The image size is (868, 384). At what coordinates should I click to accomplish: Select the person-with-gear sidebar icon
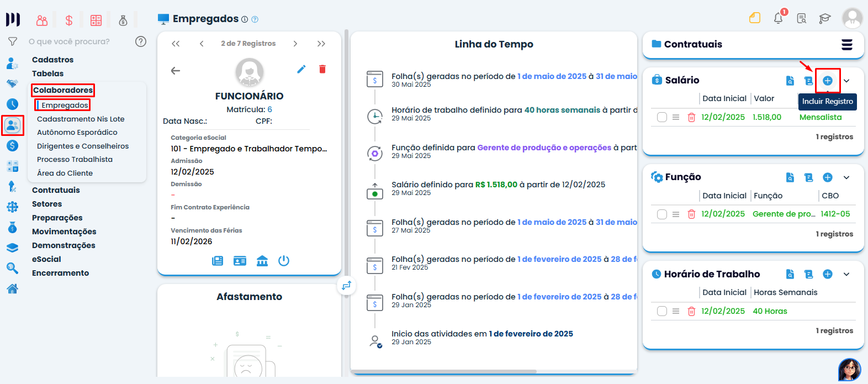click(x=12, y=64)
